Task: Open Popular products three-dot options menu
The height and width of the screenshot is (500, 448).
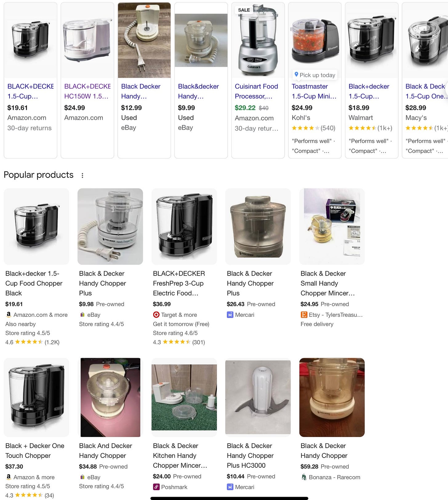Action: pyautogui.click(x=82, y=175)
